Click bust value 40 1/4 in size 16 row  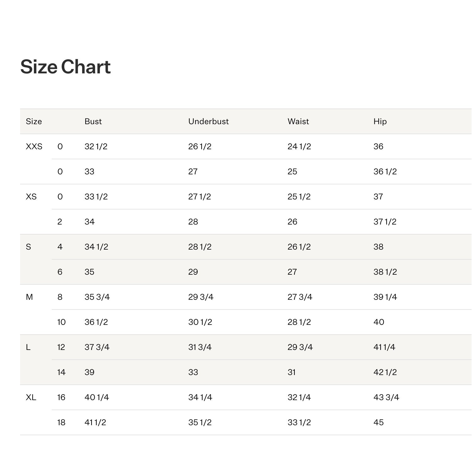point(97,397)
